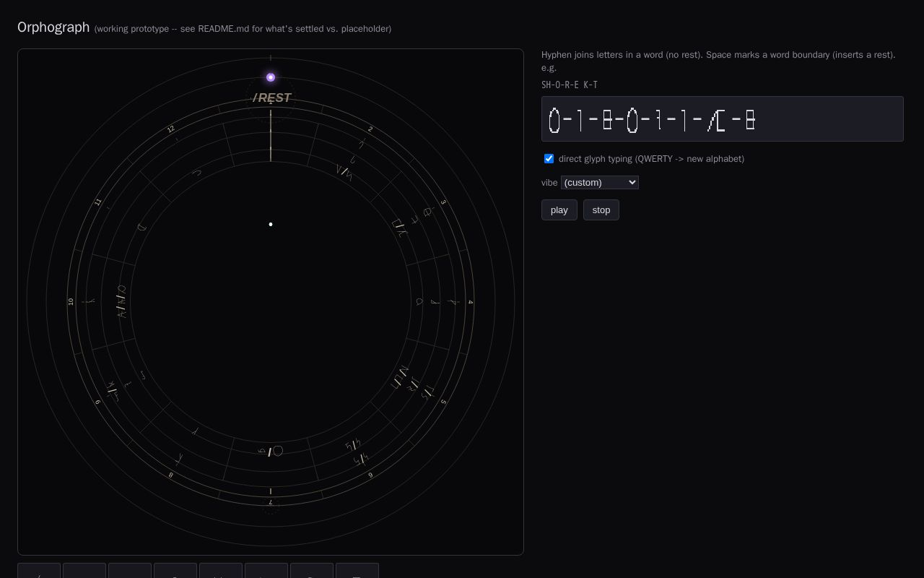Viewport: 924px width, 578px height.
Task: Click the SH-O-R-E K-T example text
Action: click(x=570, y=85)
